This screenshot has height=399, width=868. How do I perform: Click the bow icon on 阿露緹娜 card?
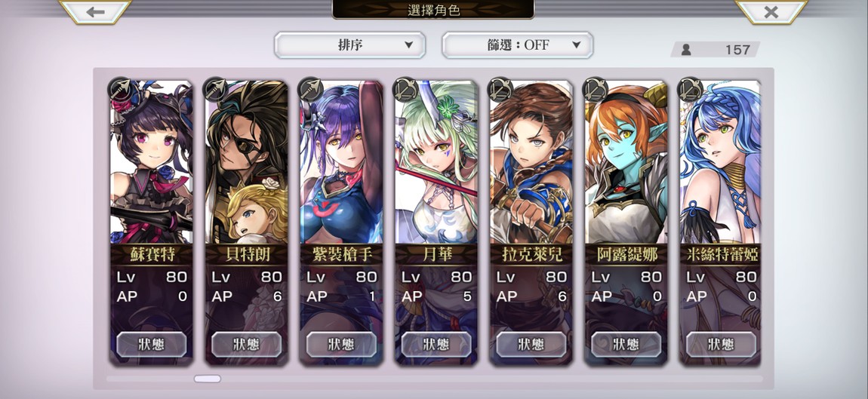[596, 89]
